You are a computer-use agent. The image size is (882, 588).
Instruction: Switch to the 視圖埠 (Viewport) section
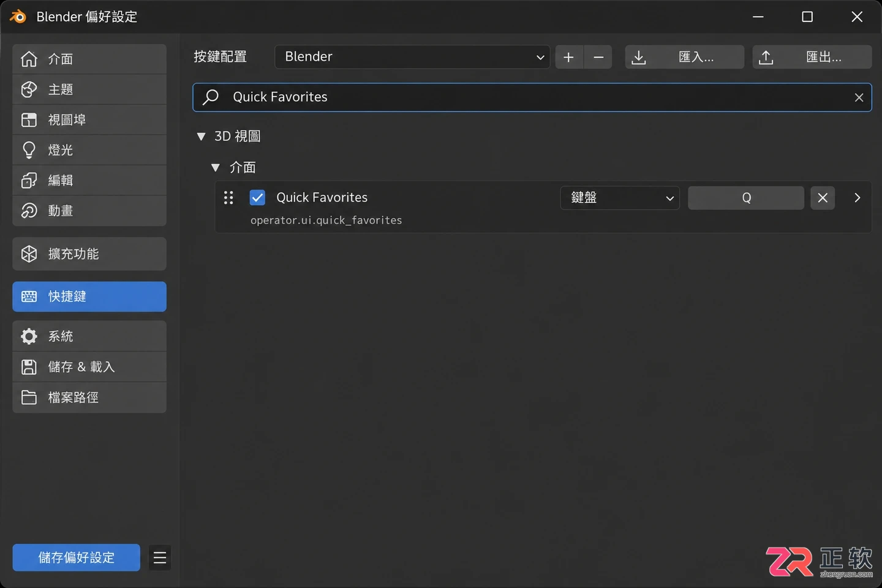click(89, 119)
